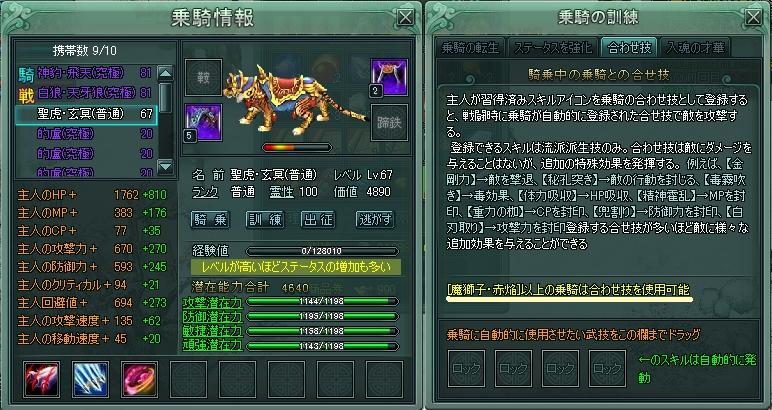This screenshot has width=772, height=410.
Task: Open the empty 鞍 saddle equipment slot
Action: [x=203, y=77]
